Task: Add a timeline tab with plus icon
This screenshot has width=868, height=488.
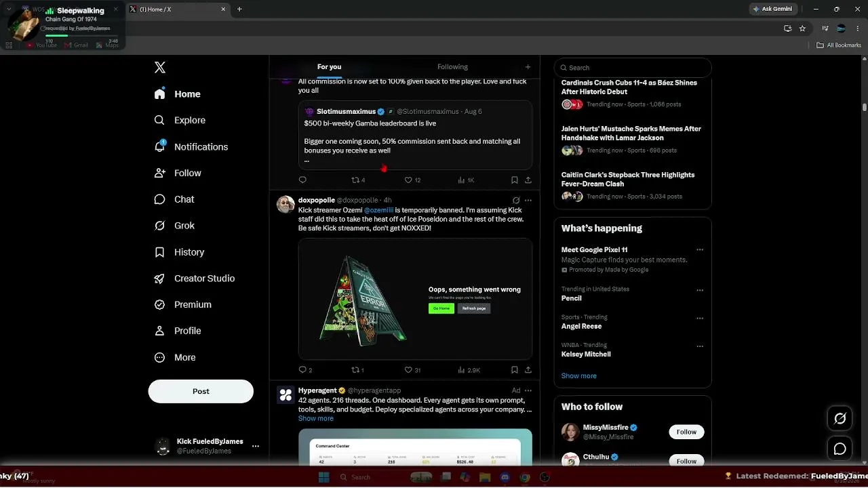Action: pos(528,67)
